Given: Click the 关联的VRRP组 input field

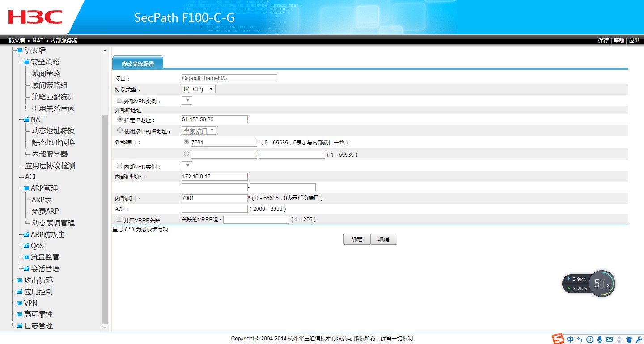Looking at the screenshot, I should tap(256, 220).
